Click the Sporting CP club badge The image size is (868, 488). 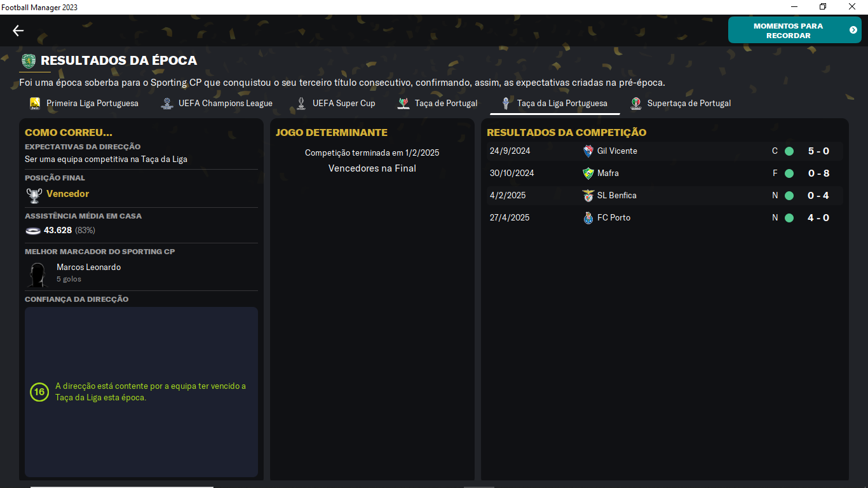tap(28, 61)
